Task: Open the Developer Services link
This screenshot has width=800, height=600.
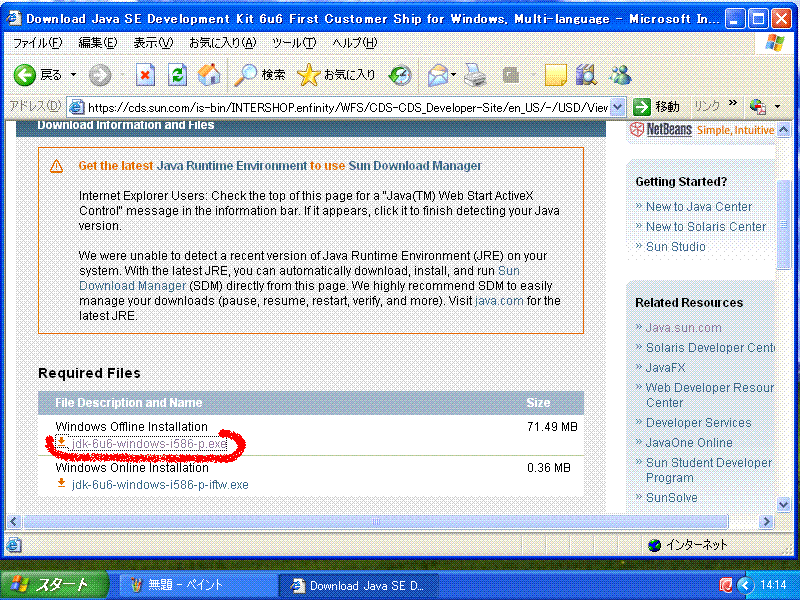Action: point(698,423)
